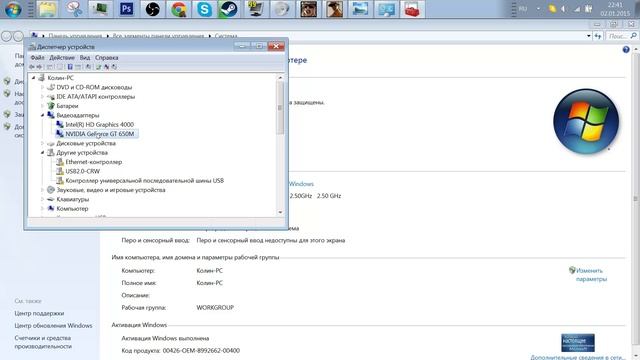Collapse the Колин-PC root node
Image resolution: width=640 pixels, height=360 pixels.
coord(34,78)
